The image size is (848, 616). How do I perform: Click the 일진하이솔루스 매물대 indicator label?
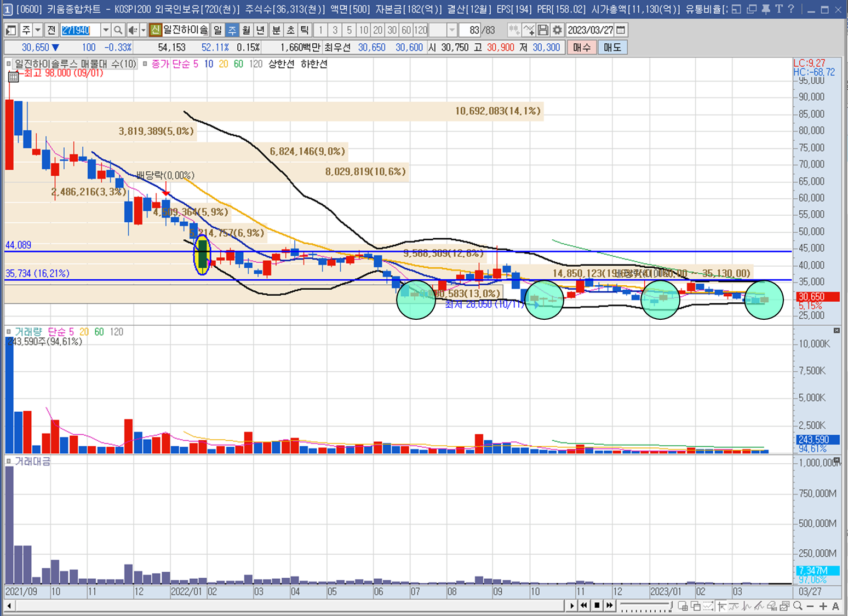coord(75,64)
